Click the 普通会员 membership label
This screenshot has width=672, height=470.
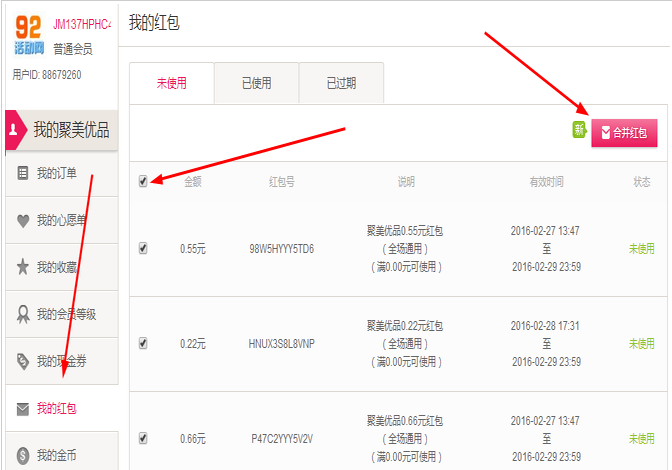point(72,49)
